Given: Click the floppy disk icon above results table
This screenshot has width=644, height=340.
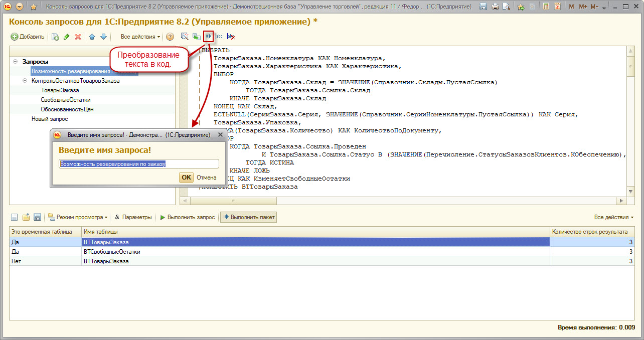Looking at the screenshot, I should (x=37, y=217).
